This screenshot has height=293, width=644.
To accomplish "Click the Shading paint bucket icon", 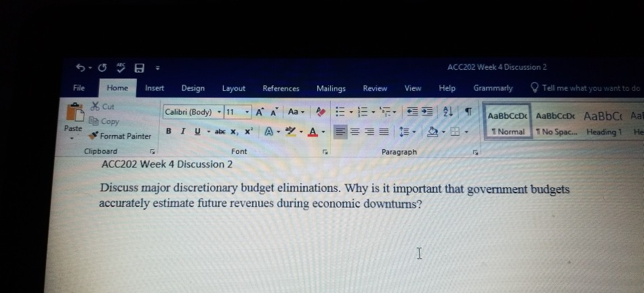I will click(432, 132).
